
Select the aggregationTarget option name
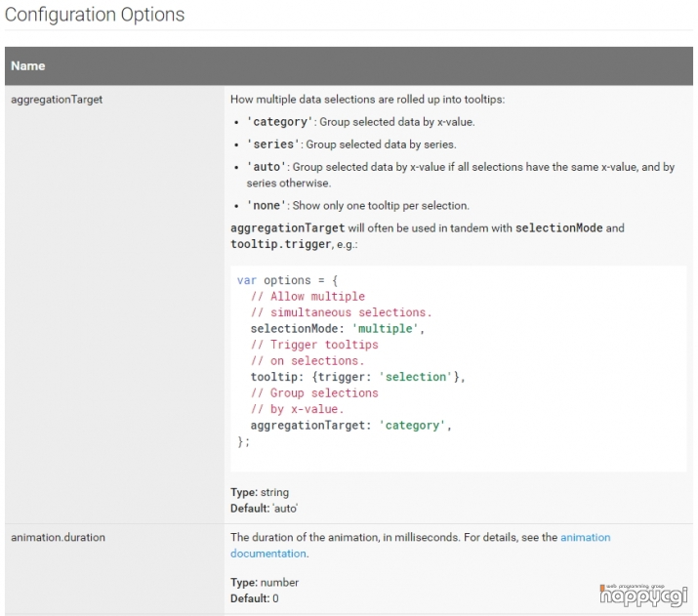tap(57, 100)
